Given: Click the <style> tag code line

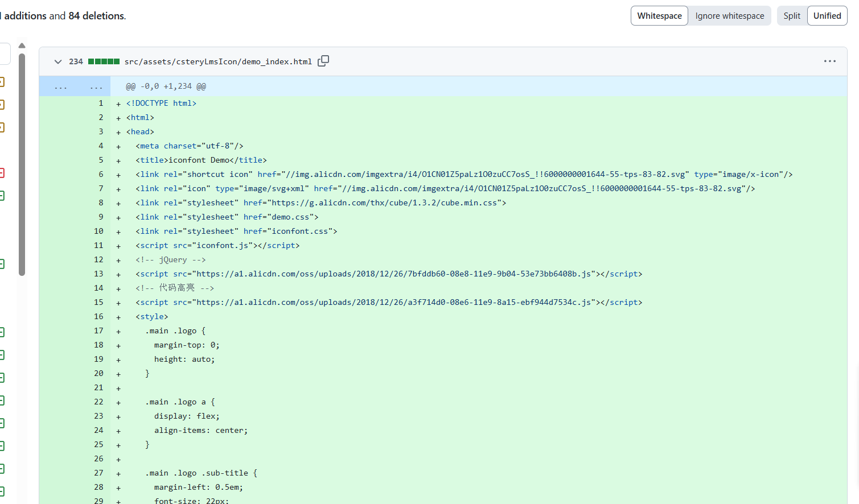Looking at the screenshot, I should (x=152, y=316).
